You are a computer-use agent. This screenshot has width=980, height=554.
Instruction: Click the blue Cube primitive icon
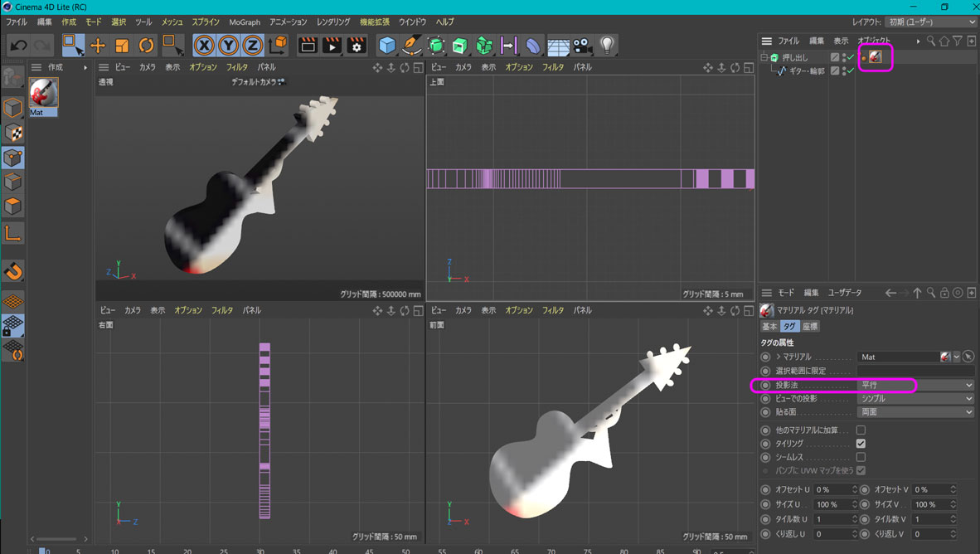click(387, 46)
